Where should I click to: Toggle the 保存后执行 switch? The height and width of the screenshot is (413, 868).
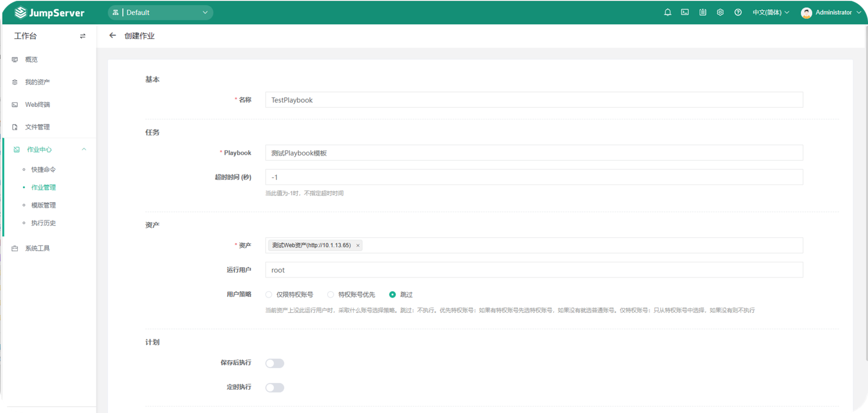pos(275,363)
